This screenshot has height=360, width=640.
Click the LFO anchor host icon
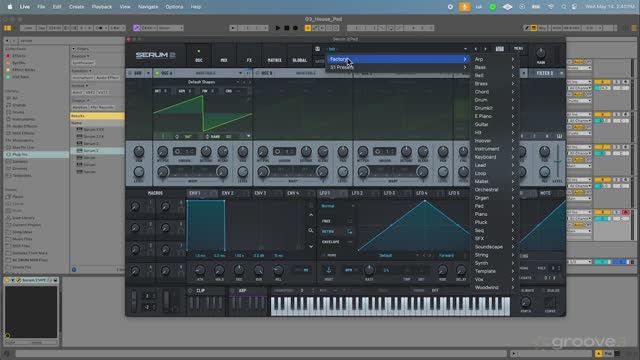click(x=329, y=269)
